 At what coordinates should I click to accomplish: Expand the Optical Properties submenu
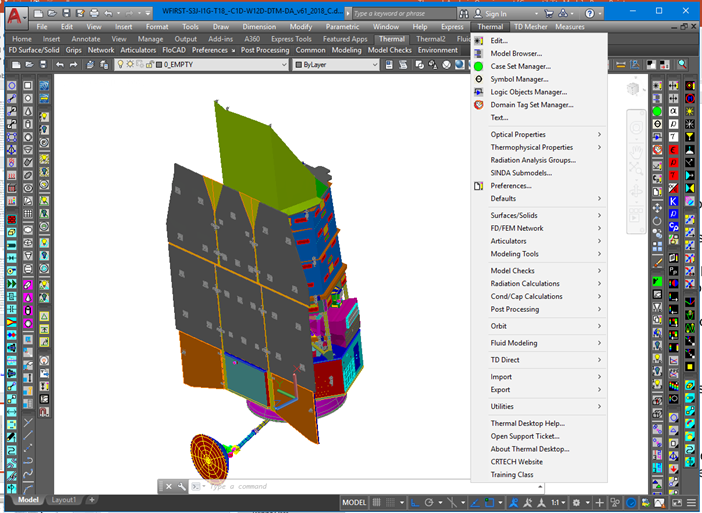[x=546, y=134]
